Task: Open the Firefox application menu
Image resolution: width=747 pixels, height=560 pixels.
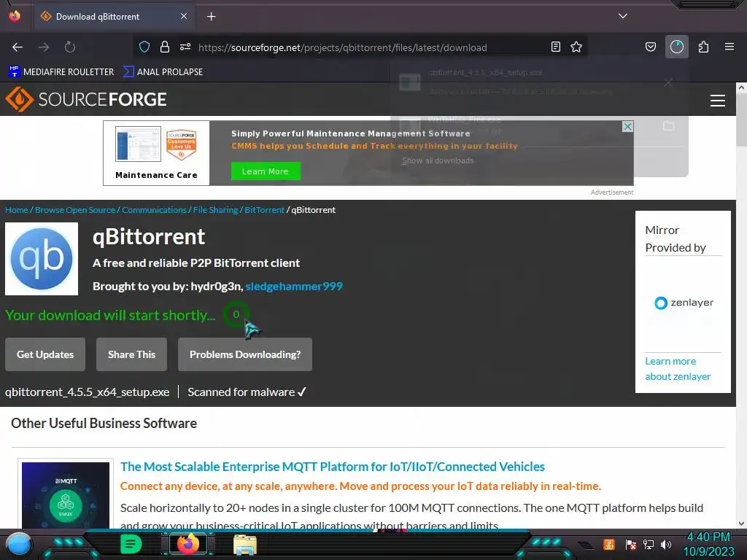Action: pyautogui.click(x=729, y=47)
